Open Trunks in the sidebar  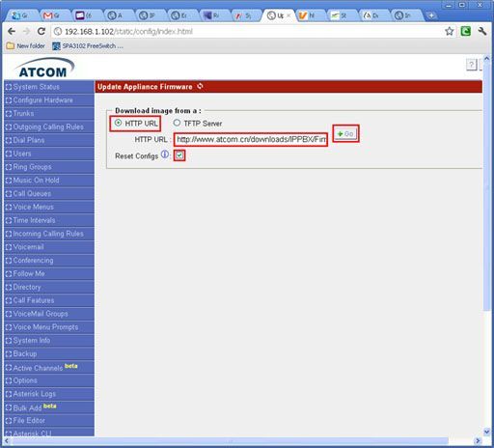[x=49, y=114]
